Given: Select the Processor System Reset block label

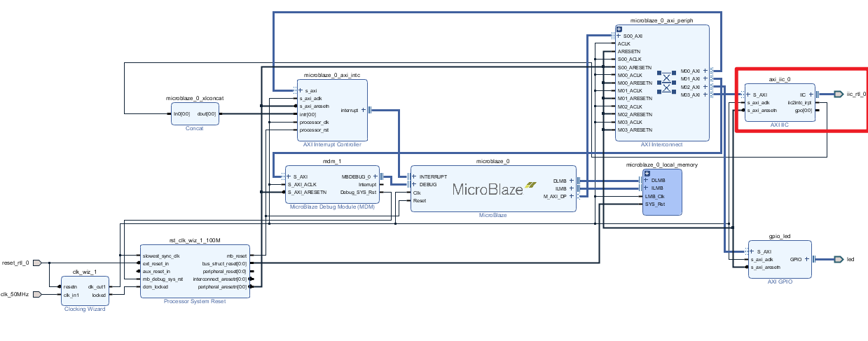Looking at the screenshot, I should pos(194,301).
